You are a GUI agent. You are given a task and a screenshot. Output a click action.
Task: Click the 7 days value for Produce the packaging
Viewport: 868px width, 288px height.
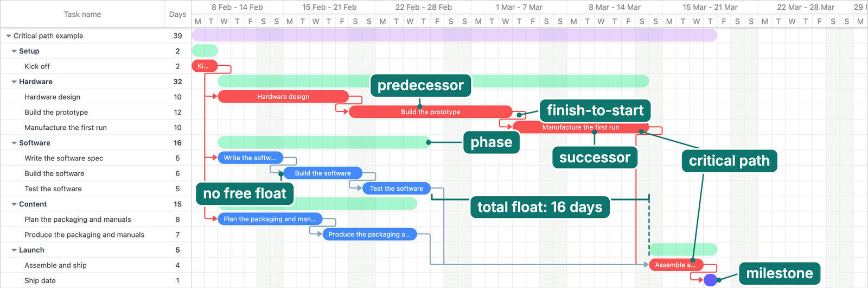177,235
